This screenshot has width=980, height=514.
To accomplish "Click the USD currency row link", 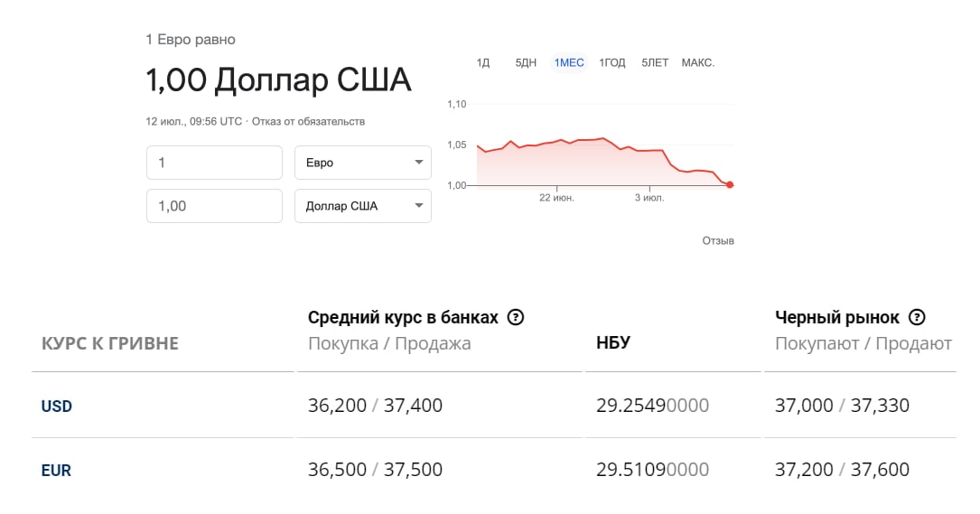I will coord(56,407).
